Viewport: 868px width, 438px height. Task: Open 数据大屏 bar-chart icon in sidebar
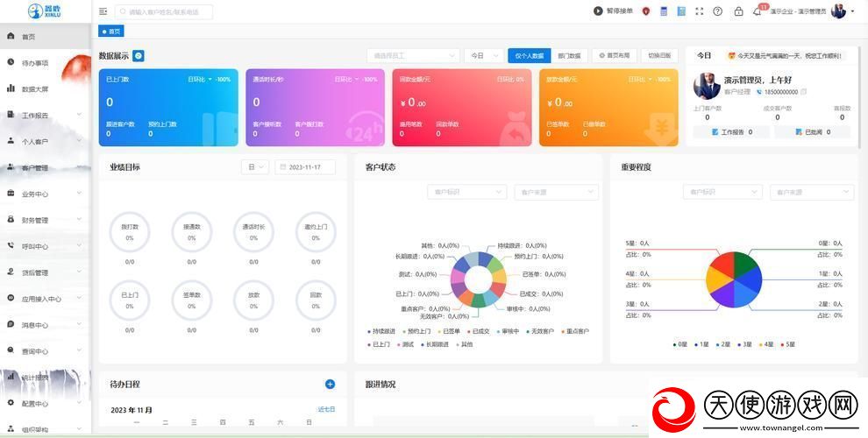(11, 88)
